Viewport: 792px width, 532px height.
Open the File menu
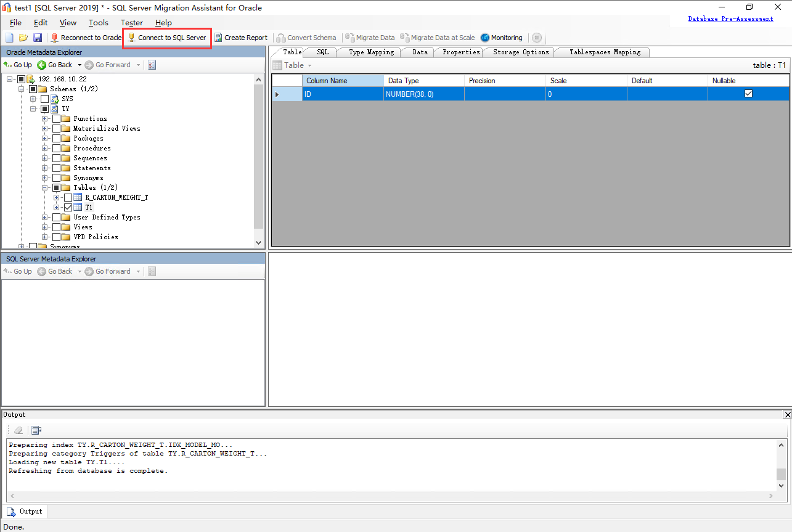[x=15, y=23]
